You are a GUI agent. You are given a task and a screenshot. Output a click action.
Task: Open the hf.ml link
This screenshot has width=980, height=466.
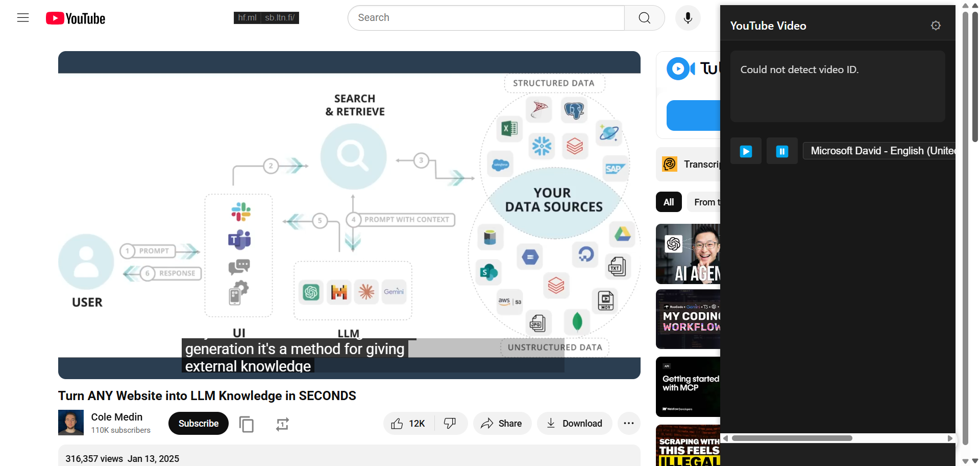click(247, 18)
